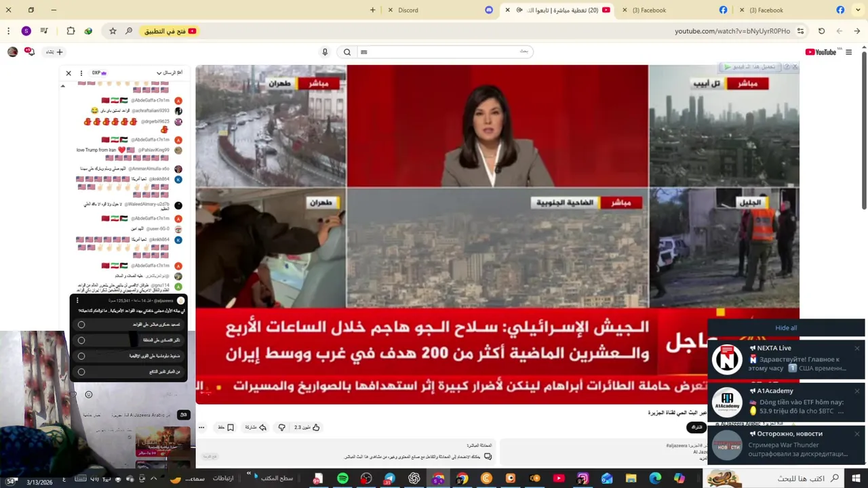Close the ad overlay on the video
868x488 pixels.
(795, 67)
